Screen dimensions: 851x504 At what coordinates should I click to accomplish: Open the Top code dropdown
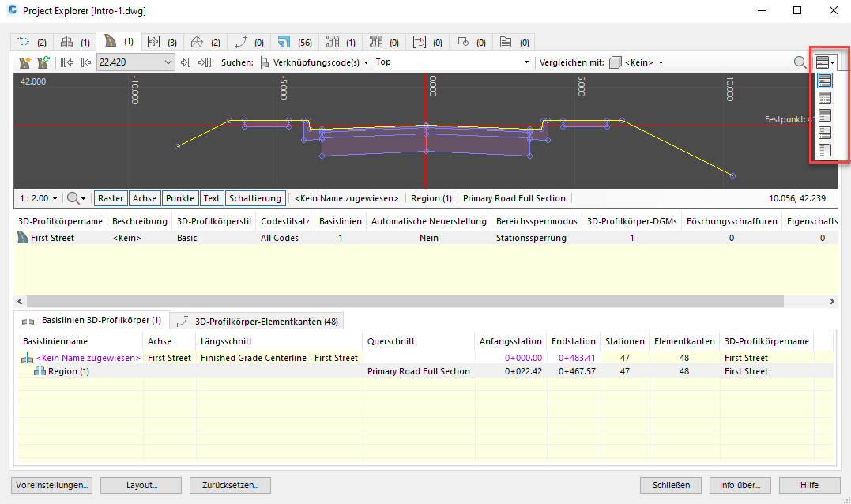[x=451, y=62]
